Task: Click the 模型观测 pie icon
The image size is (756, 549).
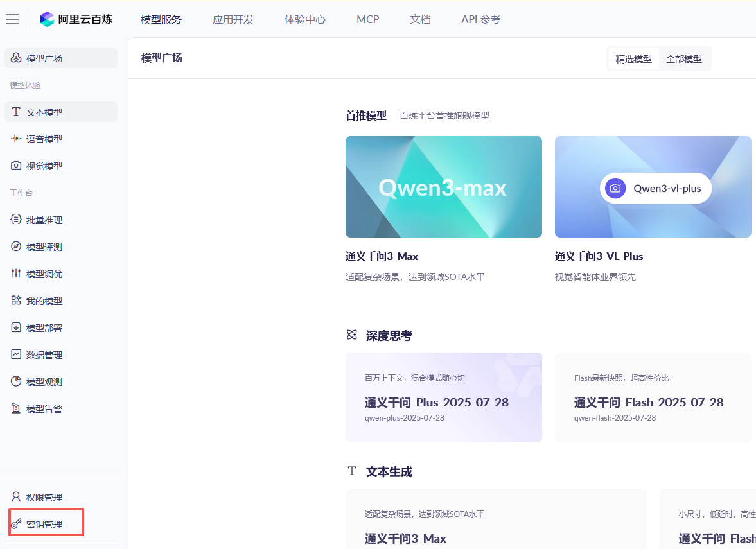Action: click(16, 382)
